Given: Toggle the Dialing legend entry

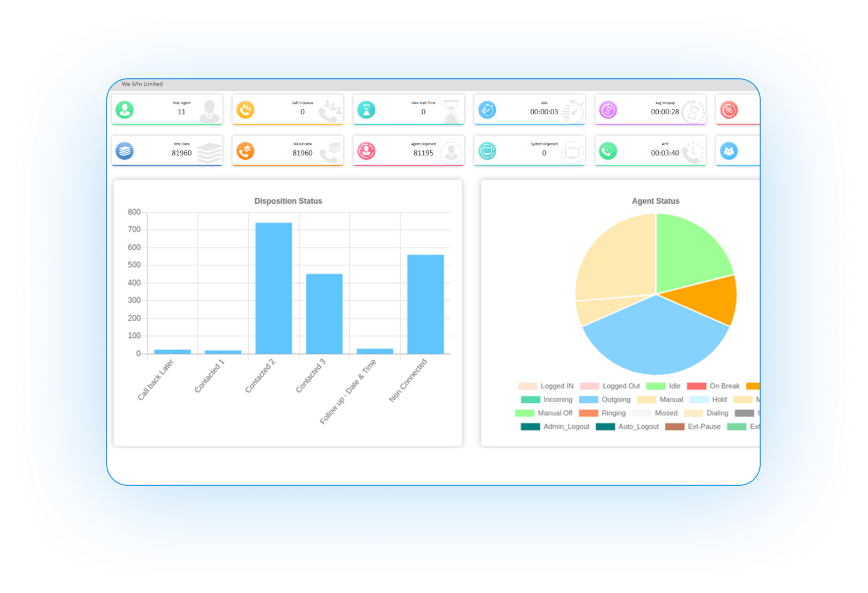Looking at the screenshot, I should coord(706,413).
